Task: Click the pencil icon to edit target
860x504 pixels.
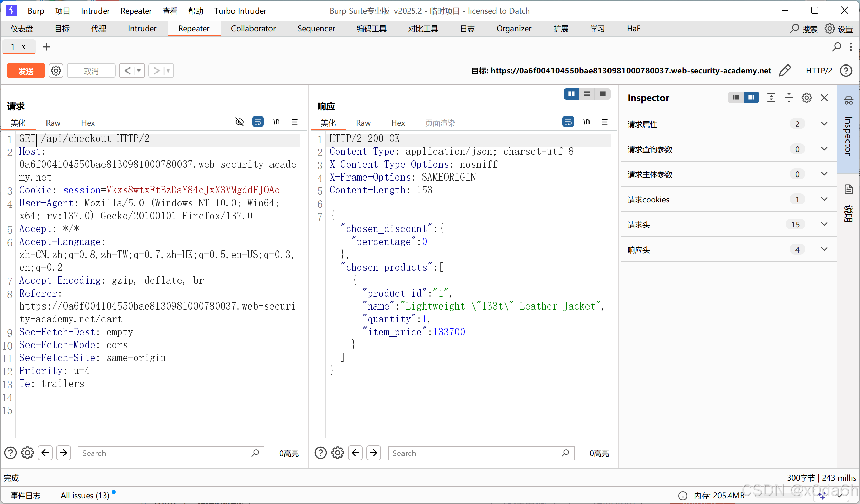Action: [x=785, y=70]
